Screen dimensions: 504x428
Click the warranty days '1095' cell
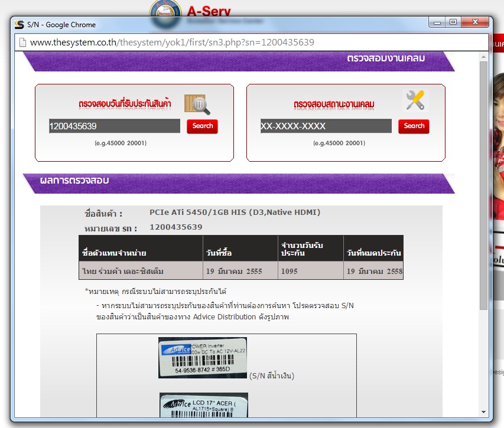click(x=311, y=271)
